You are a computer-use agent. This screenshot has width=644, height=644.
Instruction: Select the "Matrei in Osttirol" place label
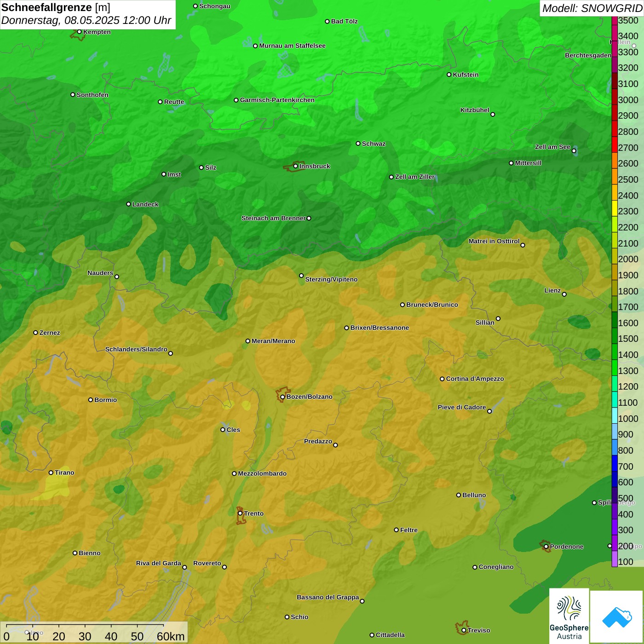[x=494, y=241]
